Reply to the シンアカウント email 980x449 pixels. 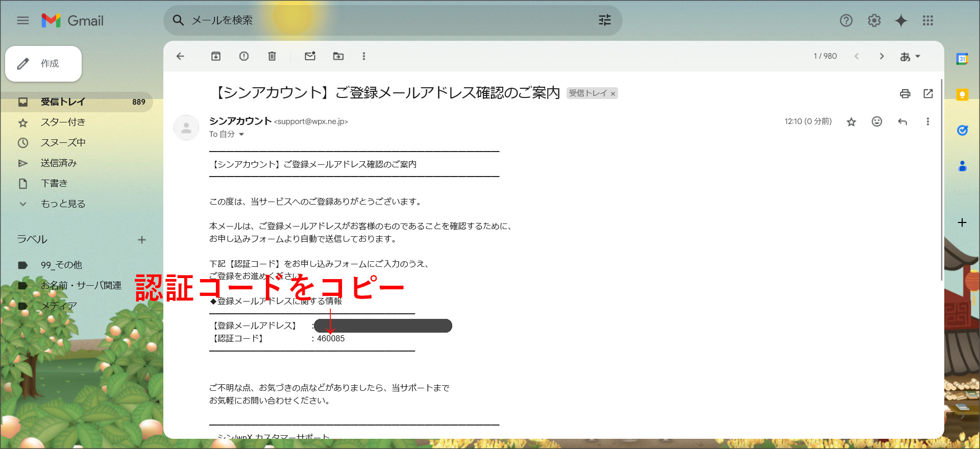click(x=902, y=121)
